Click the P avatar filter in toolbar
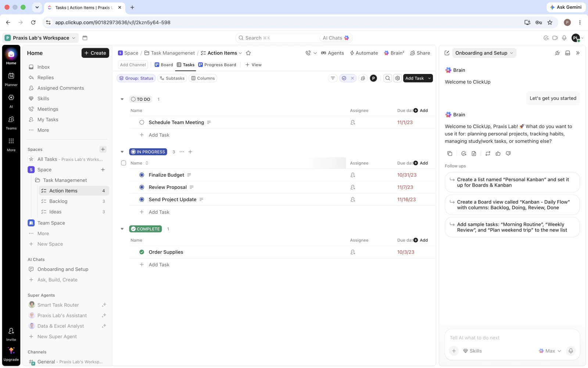This screenshot has width=588, height=368. 373,78
